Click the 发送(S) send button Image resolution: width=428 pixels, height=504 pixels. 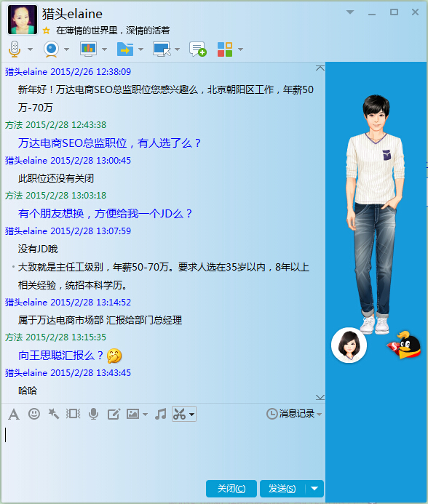[282, 489]
